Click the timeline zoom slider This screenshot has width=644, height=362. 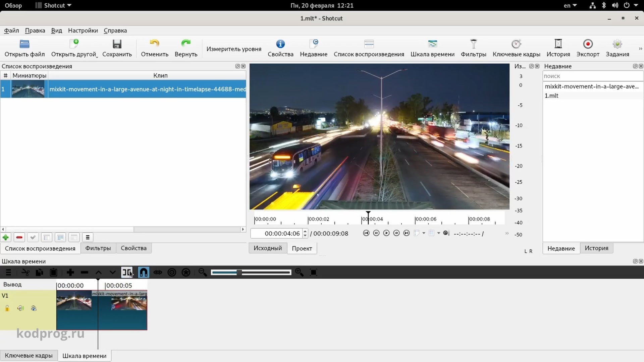[251, 273]
